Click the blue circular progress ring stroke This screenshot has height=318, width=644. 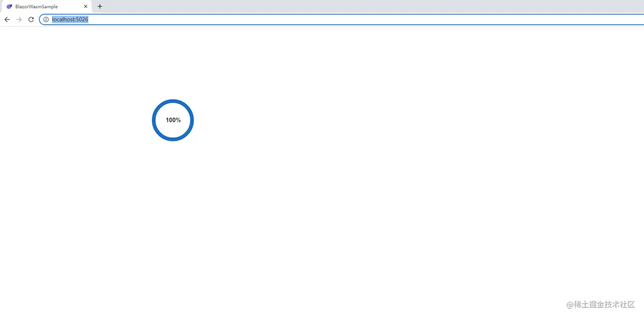pyautogui.click(x=173, y=101)
